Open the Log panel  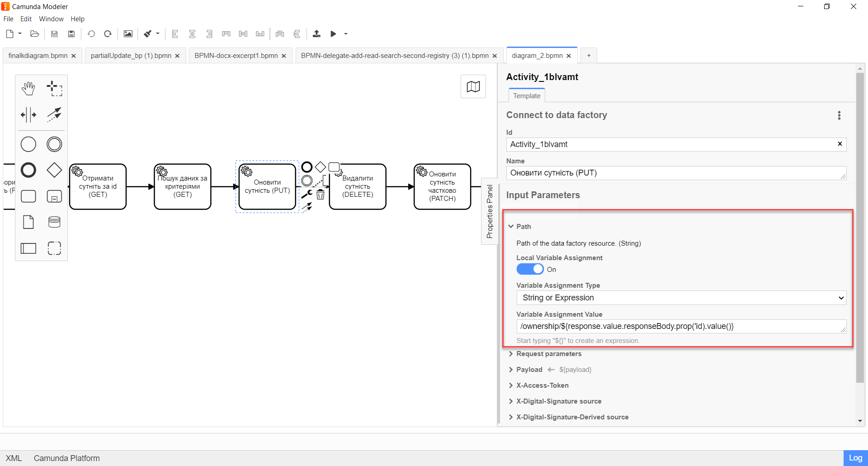point(855,458)
